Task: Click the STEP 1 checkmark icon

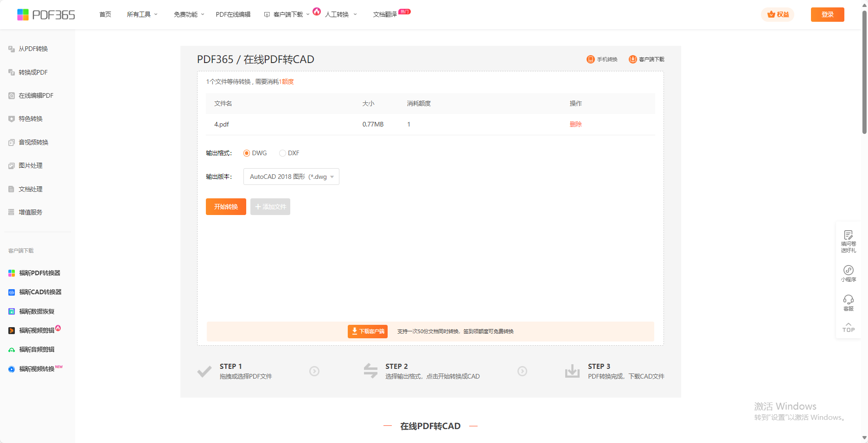Action: [204, 372]
